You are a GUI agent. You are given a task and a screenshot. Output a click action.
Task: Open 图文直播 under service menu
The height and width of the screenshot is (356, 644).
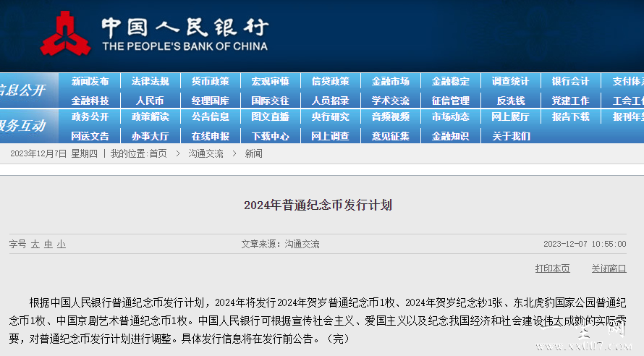pyautogui.click(x=270, y=117)
